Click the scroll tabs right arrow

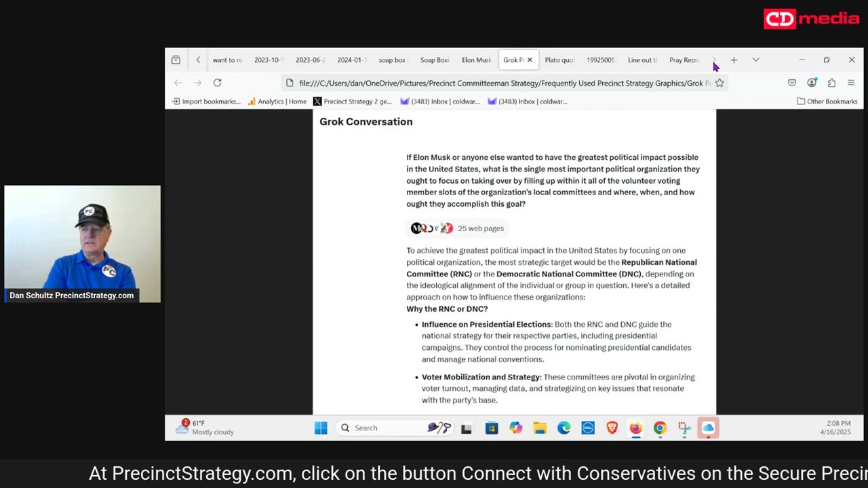tap(714, 60)
